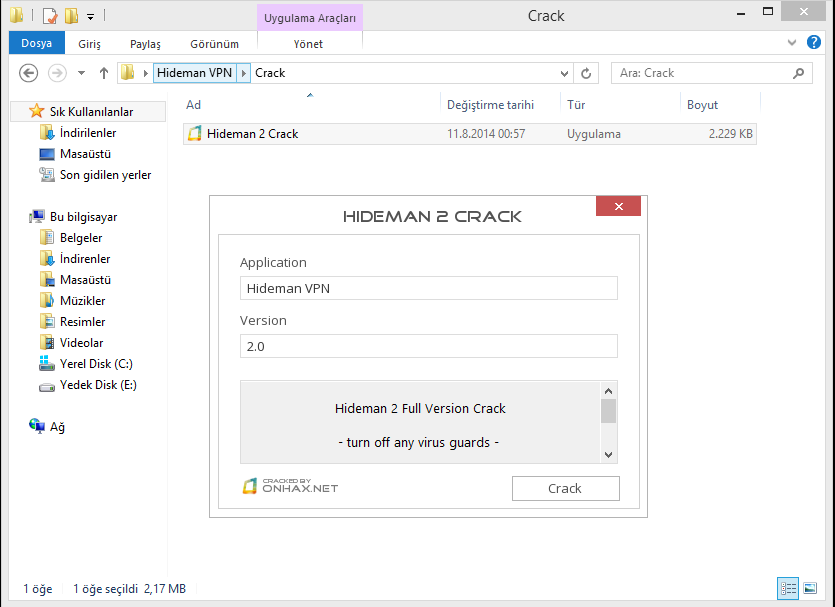Select Bu bilgisayar in navigation pane
The height and width of the screenshot is (607, 835).
click(x=83, y=217)
